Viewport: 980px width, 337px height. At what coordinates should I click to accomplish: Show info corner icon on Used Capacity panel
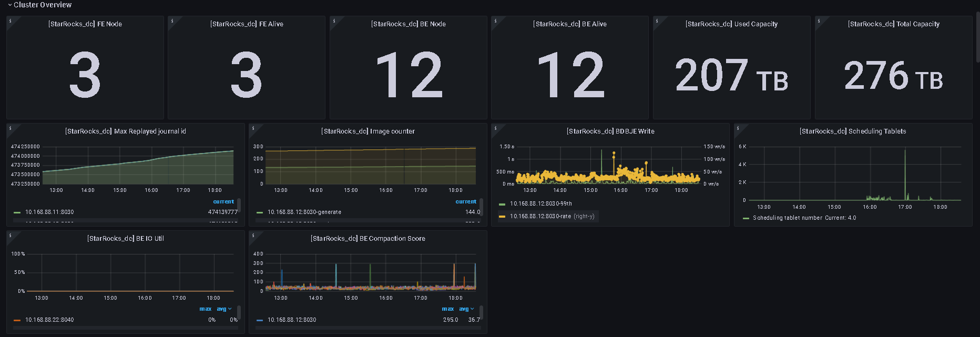[657, 21]
